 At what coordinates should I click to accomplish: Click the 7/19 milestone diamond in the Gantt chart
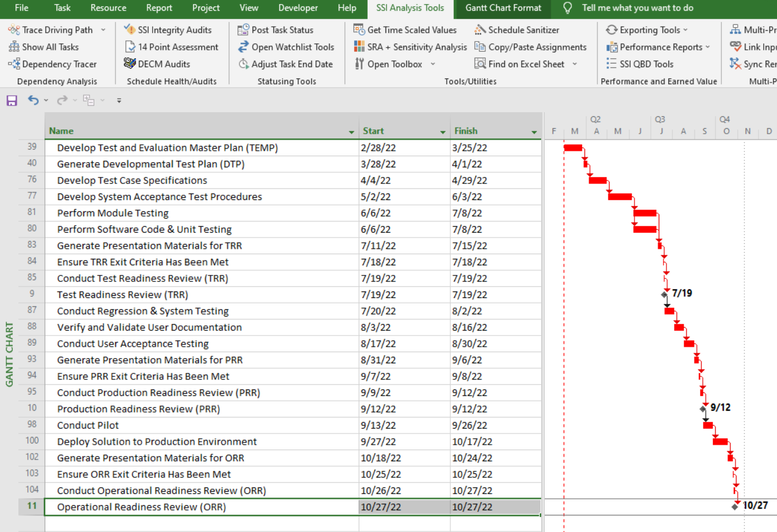[665, 294]
